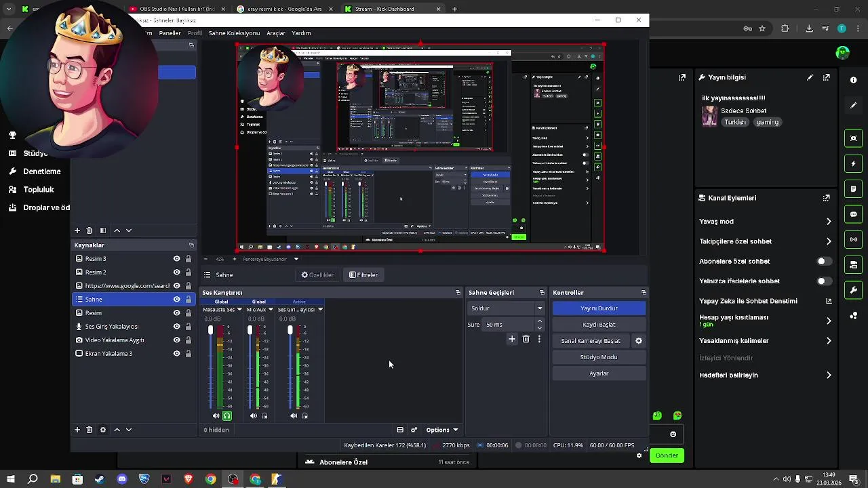Open the Araçlar menu
Screen dimensions: 868x488
tap(276, 33)
